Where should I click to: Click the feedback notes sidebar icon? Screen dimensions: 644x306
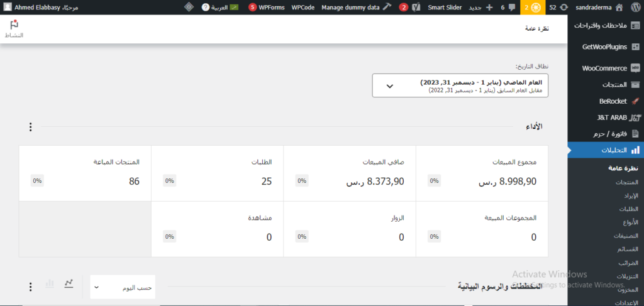coord(635,25)
